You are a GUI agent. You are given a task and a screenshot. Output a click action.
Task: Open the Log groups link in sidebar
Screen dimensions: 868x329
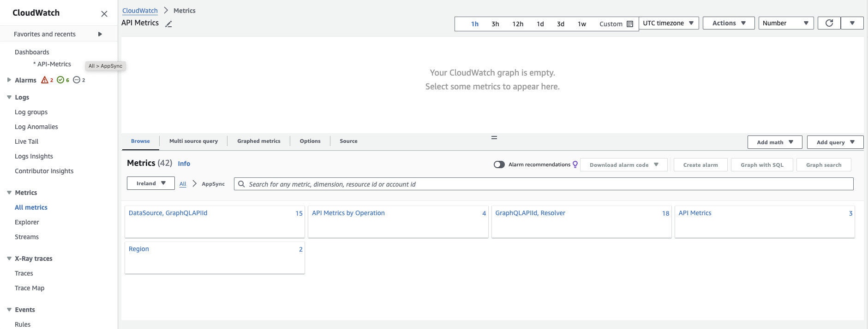(31, 112)
